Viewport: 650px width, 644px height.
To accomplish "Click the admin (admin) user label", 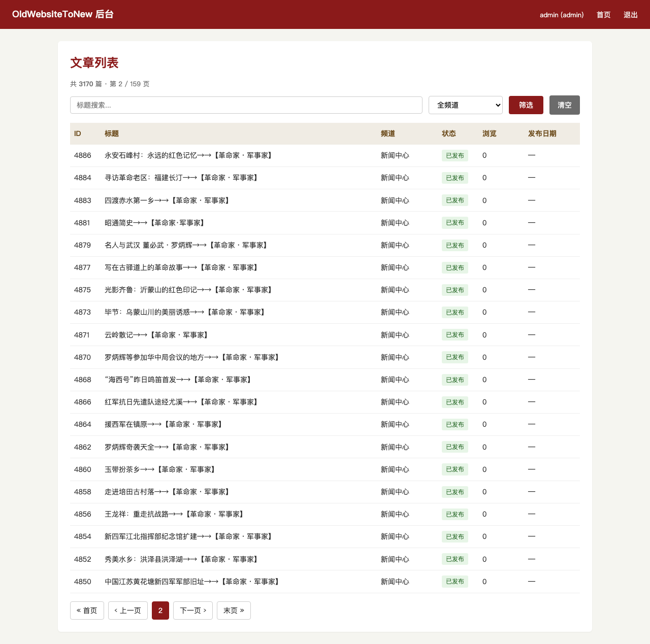I will 562,15.
